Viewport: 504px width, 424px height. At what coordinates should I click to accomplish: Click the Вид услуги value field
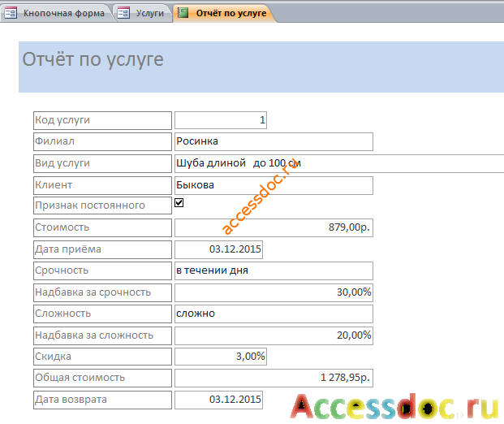tap(339, 163)
